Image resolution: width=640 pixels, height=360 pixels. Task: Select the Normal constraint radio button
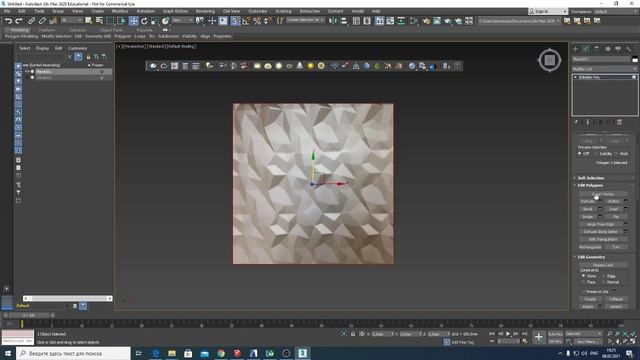coord(603,282)
